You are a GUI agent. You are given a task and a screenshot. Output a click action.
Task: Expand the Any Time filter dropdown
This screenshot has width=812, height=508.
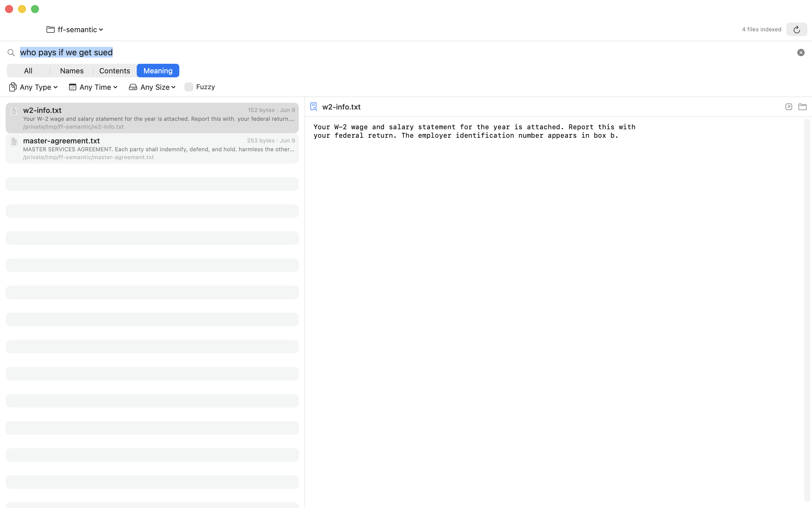tap(93, 87)
